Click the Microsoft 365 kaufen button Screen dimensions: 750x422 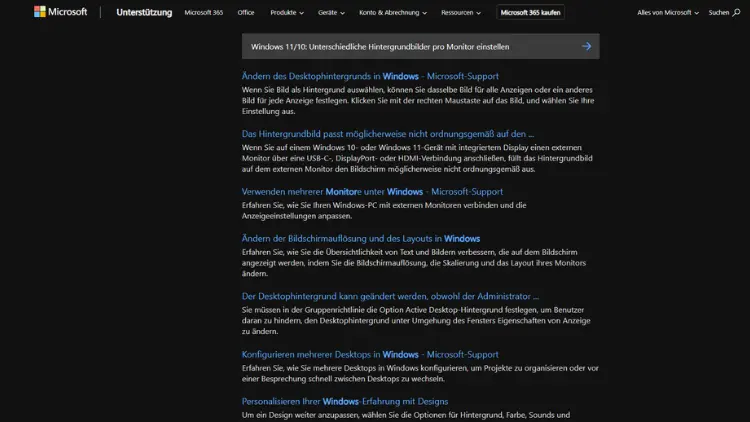[530, 12]
